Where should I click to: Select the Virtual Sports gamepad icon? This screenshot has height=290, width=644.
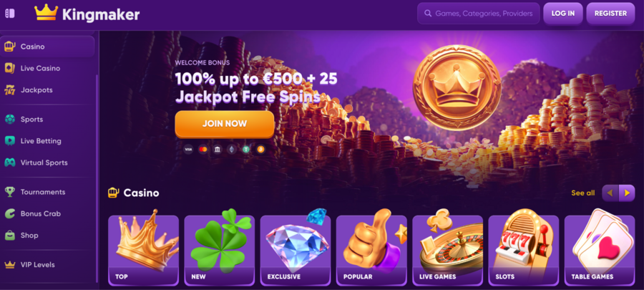tap(10, 163)
